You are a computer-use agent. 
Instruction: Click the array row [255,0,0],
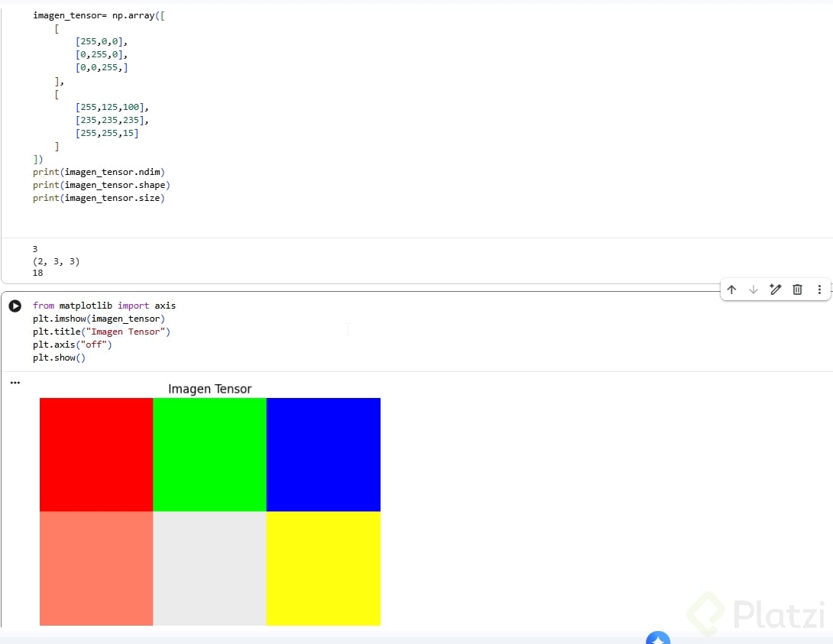pyautogui.click(x=102, y=41)
